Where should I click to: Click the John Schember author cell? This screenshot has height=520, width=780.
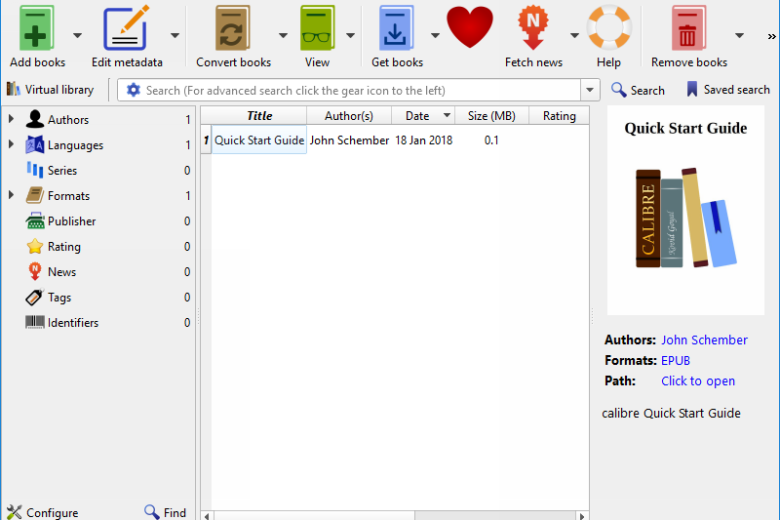tap(349, 140)
